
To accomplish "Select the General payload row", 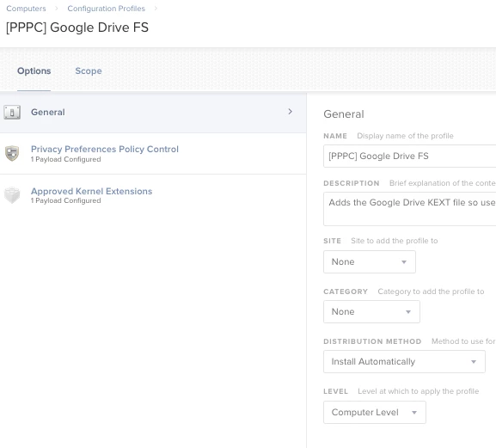I will point(153,113).
